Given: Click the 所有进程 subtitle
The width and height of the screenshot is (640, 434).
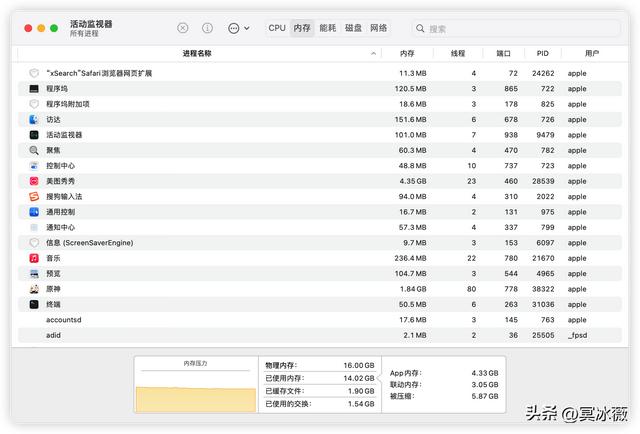Looking at the screenshot, I should tap(84, 34).
